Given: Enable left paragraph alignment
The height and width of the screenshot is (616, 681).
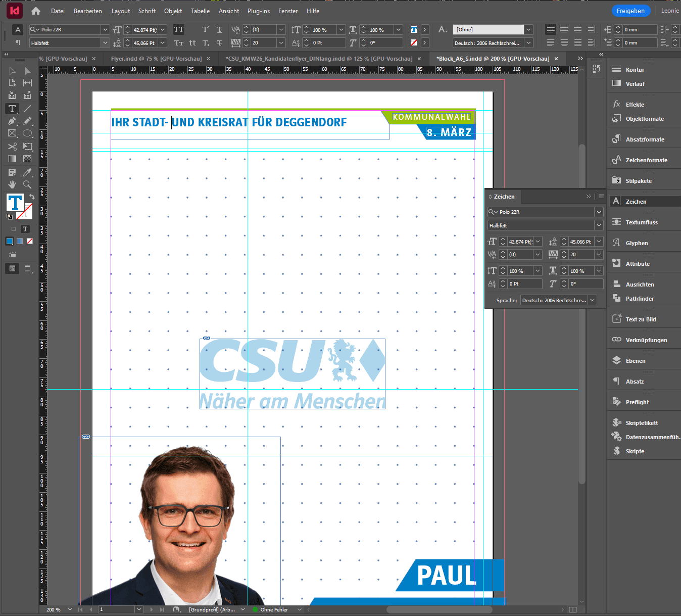Looking at the screenshot, I should 551,29.
